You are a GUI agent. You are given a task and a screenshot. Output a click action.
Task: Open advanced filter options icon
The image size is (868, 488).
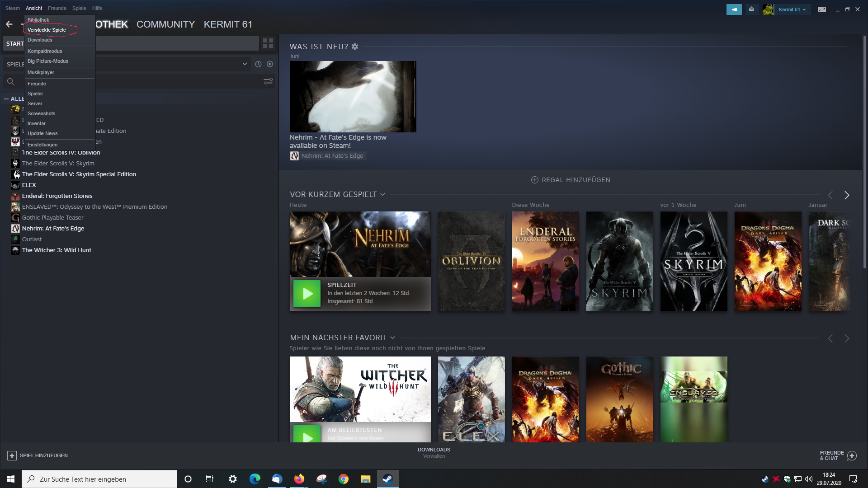point(268,81)
